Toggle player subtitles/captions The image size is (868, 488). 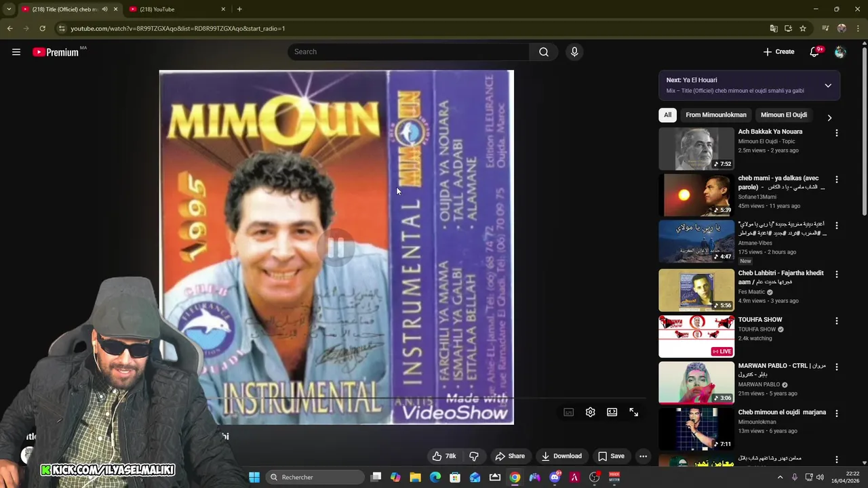[x=569, y=412]
